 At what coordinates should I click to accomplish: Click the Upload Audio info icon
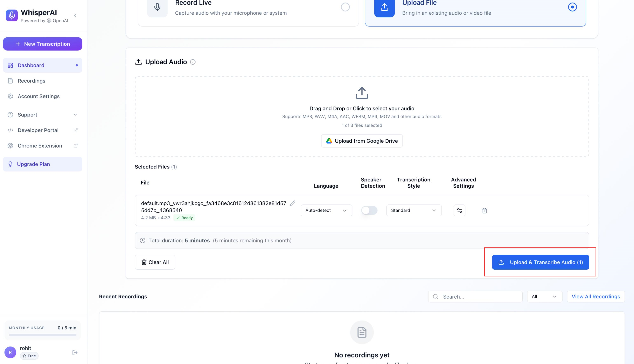[x=193, y=62]
